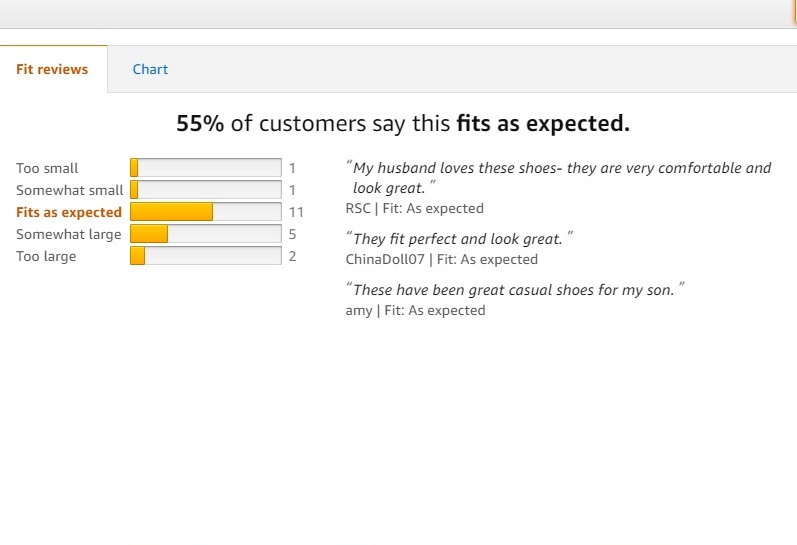Click the Too small histogram bar
The image size is (797, 545).
click(x=206, y=168)
